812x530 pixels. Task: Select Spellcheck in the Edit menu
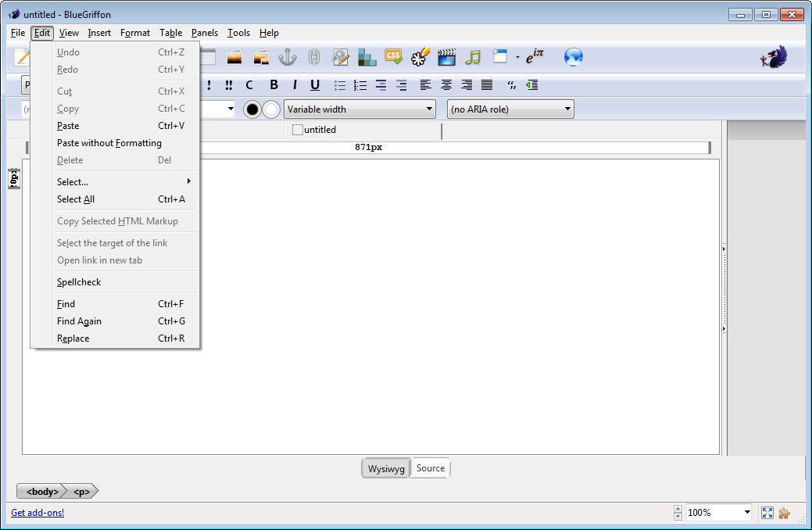pyautogui.click(x=79, y=282)
